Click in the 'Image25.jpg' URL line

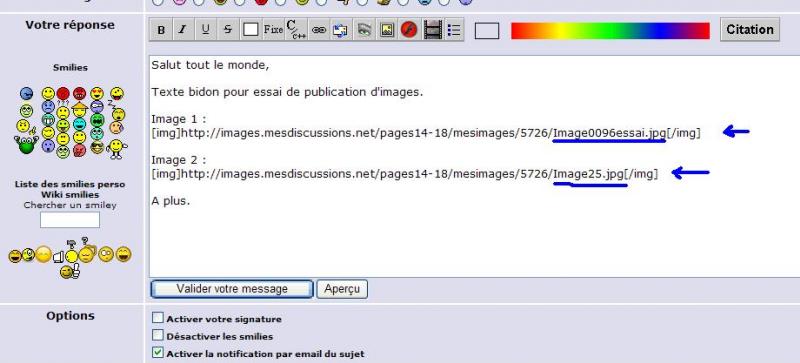click(x=405, y=174)
